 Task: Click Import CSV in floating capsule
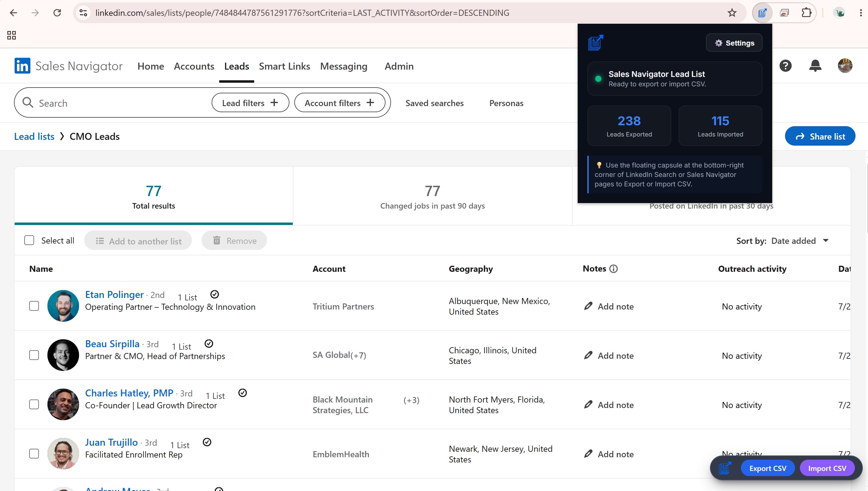pyautogui.click(x=827, y=468)
